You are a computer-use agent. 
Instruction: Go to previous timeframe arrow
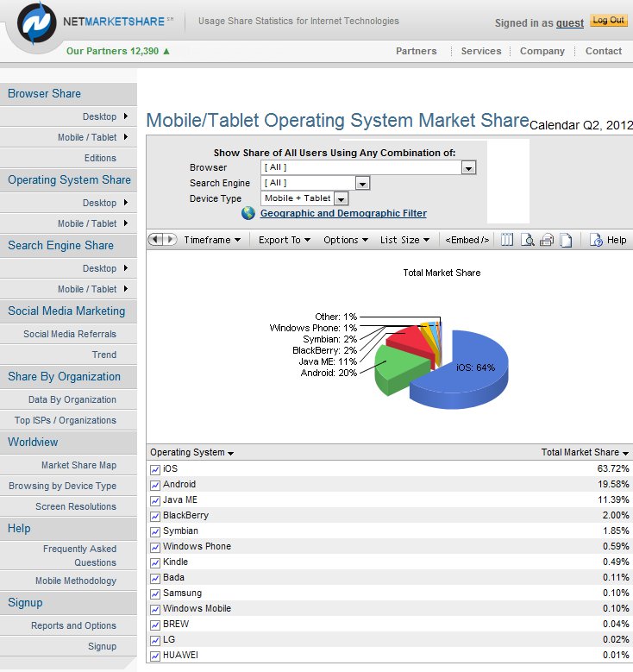pyautogui.click(x=155, y=240)
